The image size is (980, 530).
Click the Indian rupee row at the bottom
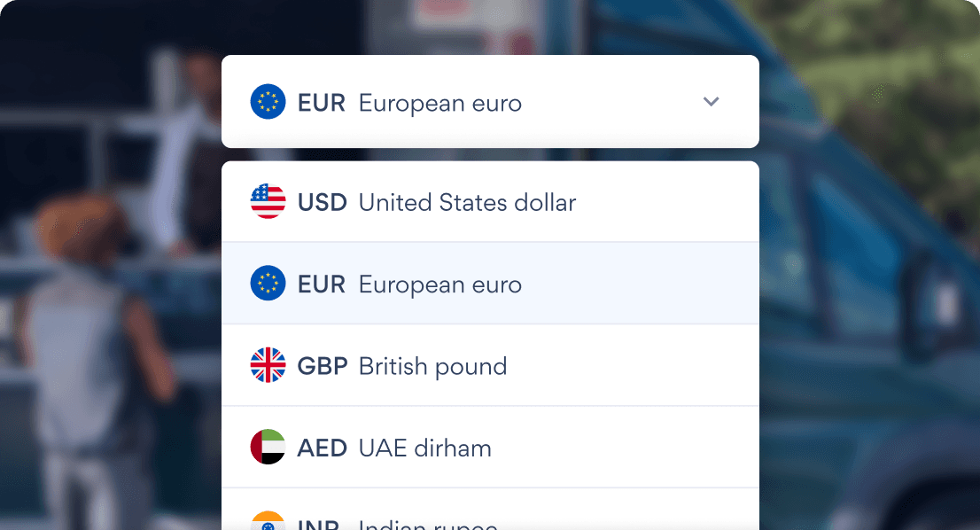[490, 523]
